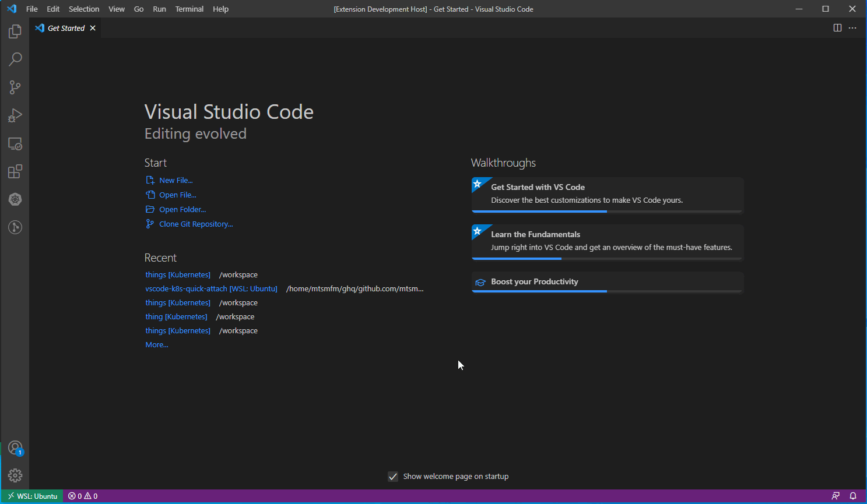
Task: Open the Go menu
Action: (139, 9)
